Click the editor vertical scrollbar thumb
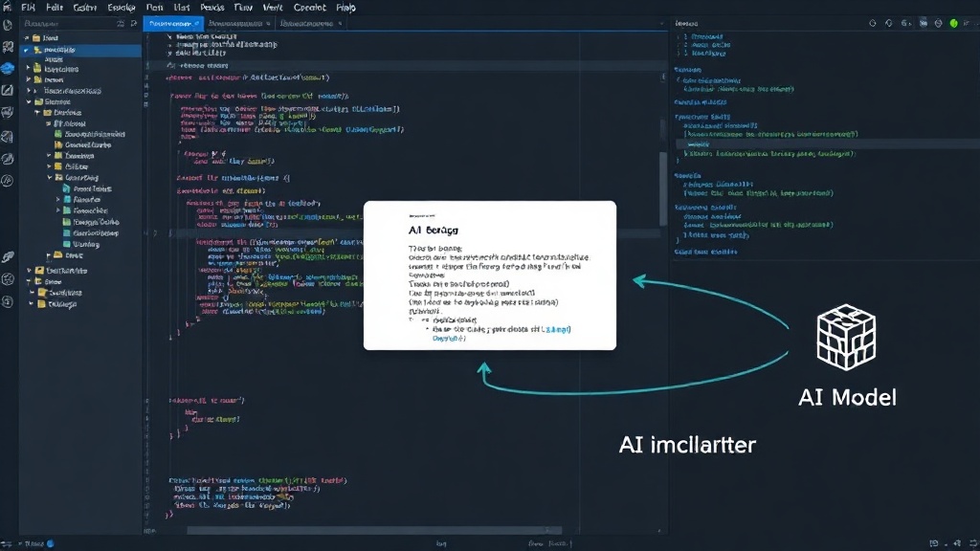 click(662, 188)
